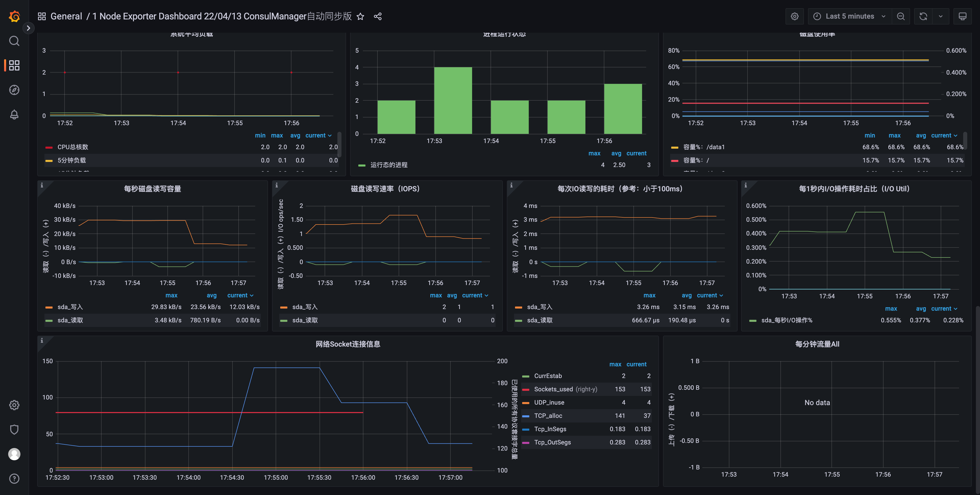The height and width of the screenshot is (495, 980).
Task: Sort disk usage legend by avg
Action: pyautogui.click(x=921, y=136)
